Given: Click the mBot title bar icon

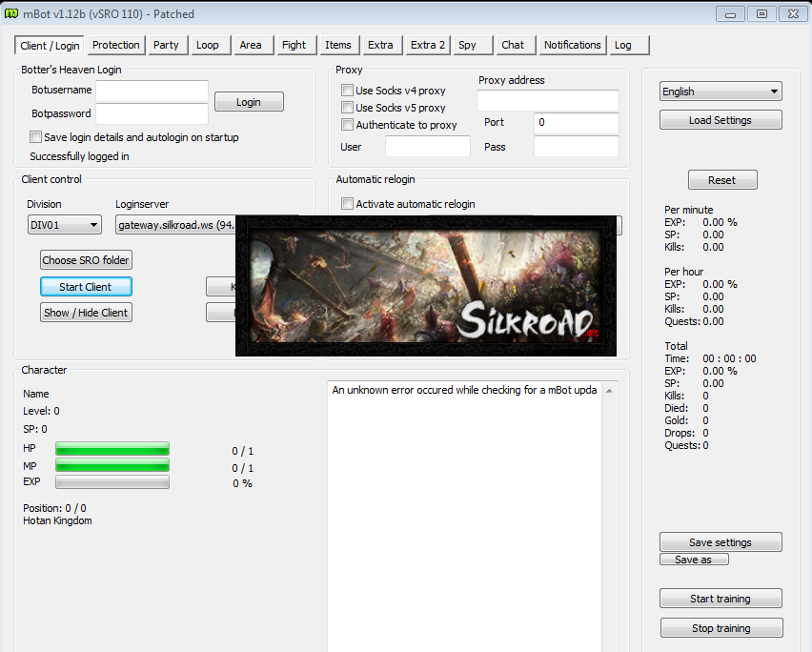Looking at the screenshot, I should coord(10,13).
